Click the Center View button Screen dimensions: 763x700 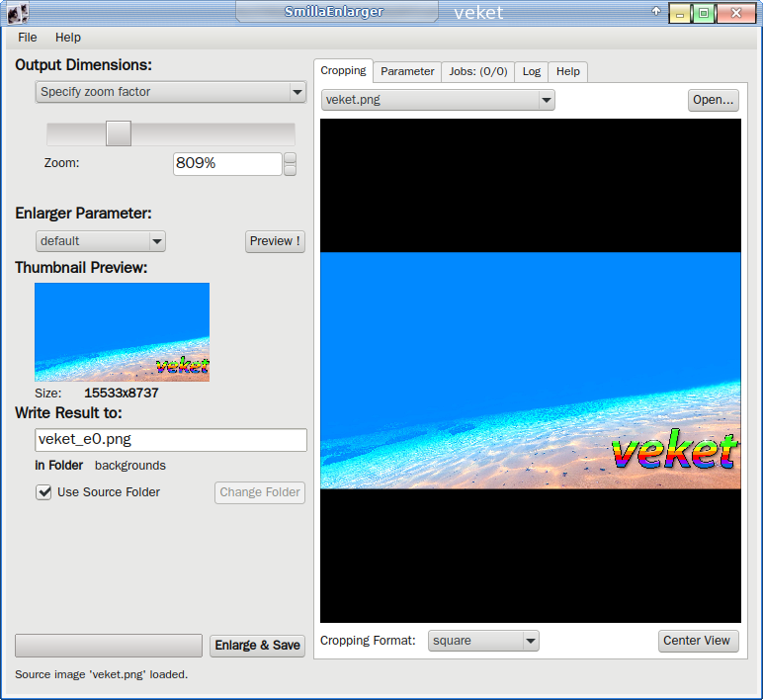tap(699, 641)
